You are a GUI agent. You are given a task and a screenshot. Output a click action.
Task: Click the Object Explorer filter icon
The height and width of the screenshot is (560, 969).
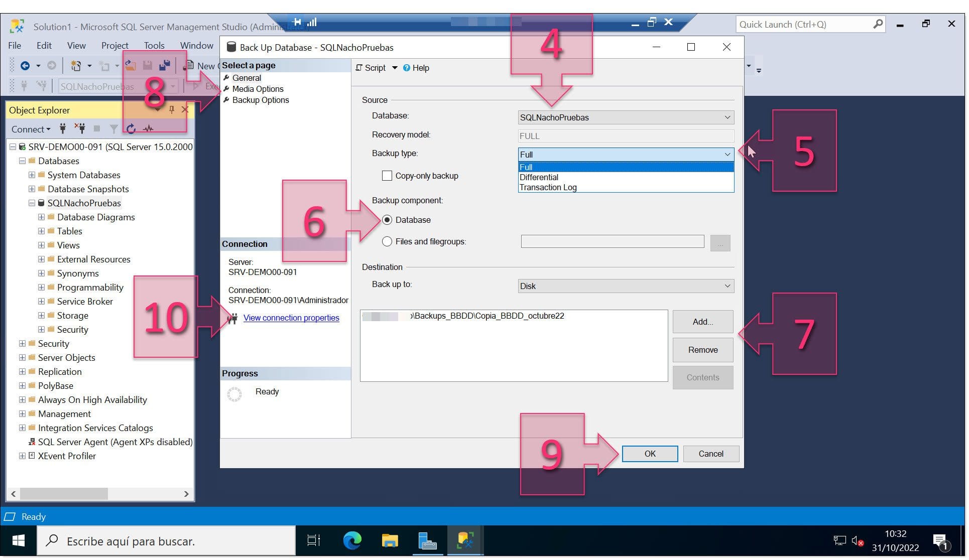114,129
